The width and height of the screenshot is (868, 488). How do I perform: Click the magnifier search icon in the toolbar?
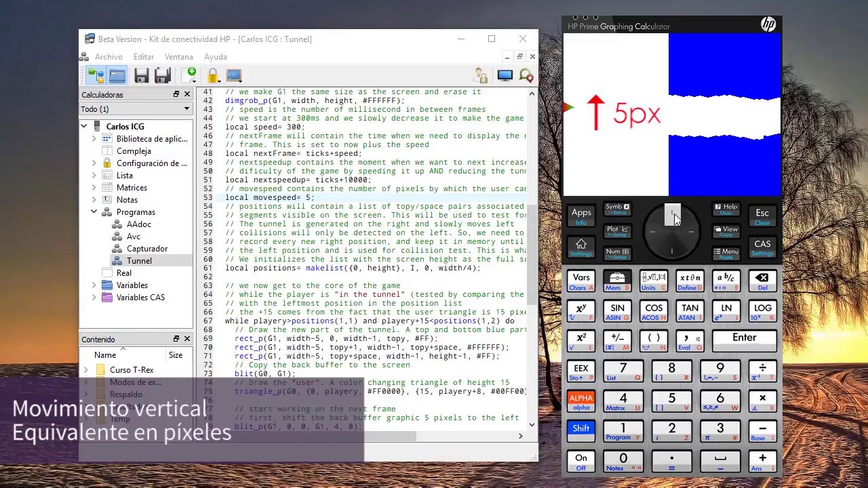coord(526,75)
